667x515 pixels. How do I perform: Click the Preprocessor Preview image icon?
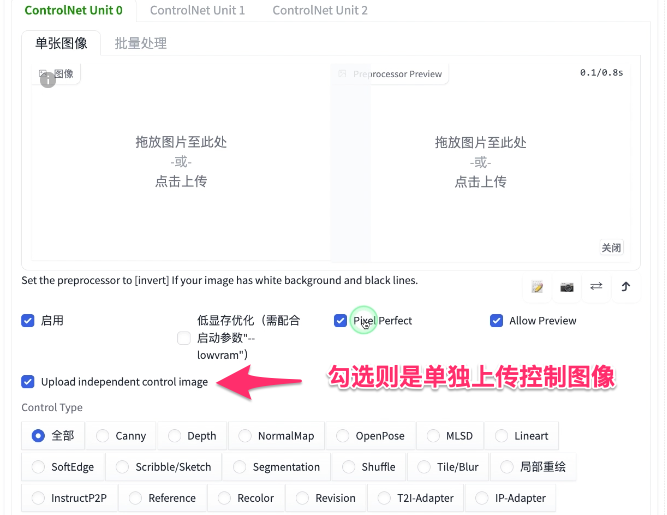[x=342, y=74]
